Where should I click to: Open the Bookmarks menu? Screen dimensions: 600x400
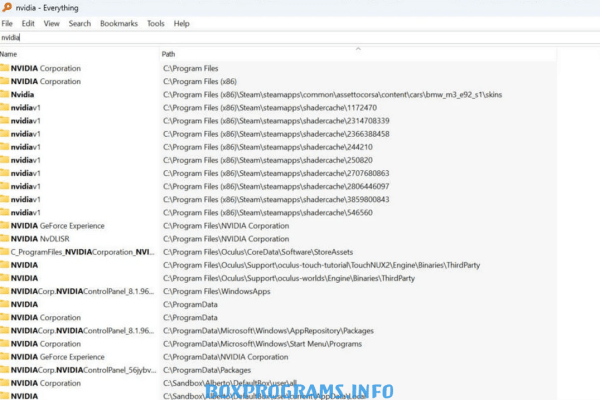point(119,24)
